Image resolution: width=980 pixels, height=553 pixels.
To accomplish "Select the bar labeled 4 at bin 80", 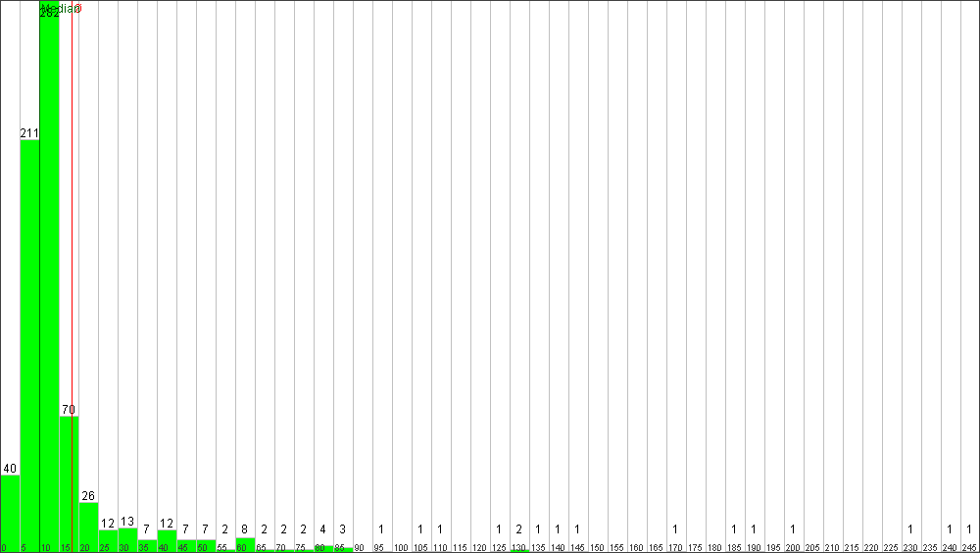I will tap(323, 548).
